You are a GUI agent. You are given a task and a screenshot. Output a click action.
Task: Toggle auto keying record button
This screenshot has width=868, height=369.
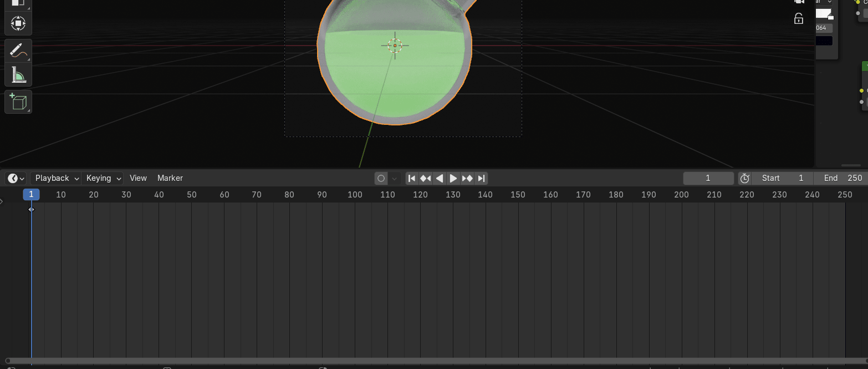[381, 178]
